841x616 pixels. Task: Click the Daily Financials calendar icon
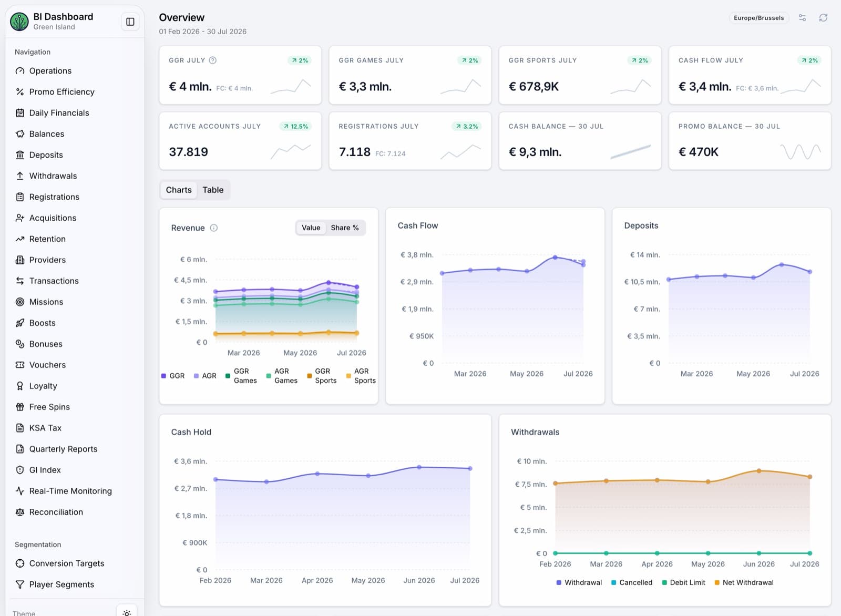tap(20, 113)
